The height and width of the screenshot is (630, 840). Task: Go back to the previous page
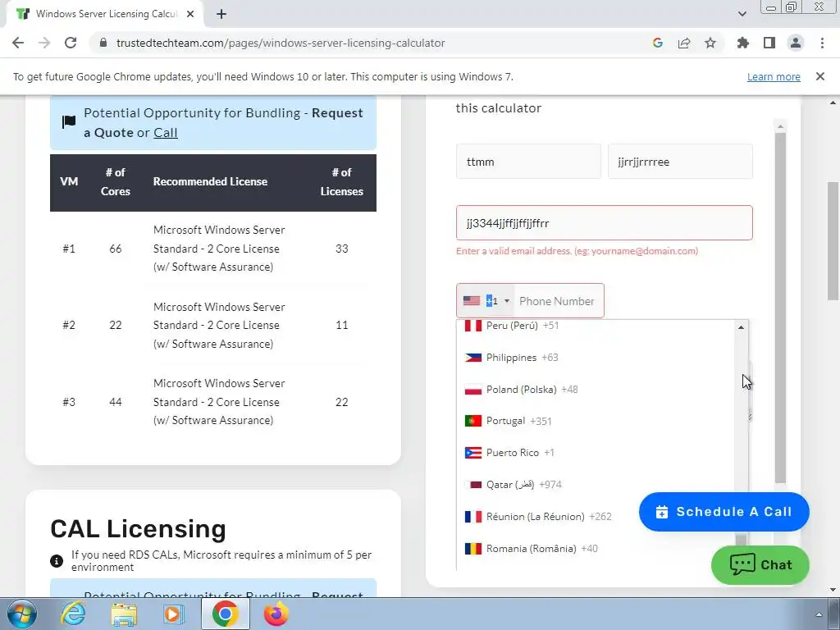point(18,43)
